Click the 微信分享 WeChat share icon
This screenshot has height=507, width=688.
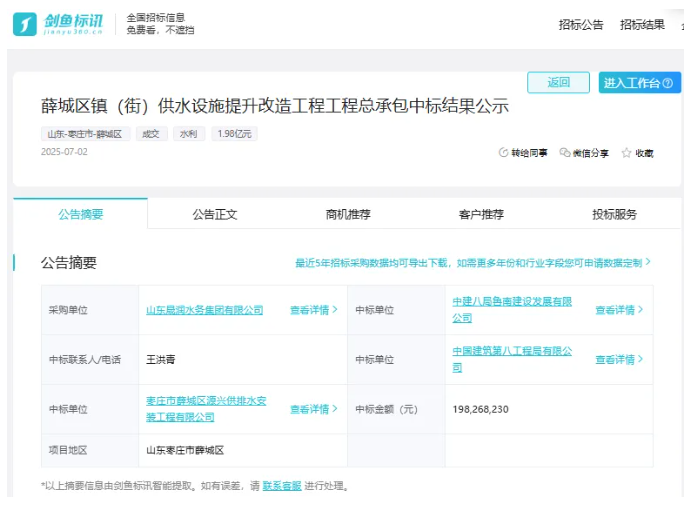[x=565, y=153]
